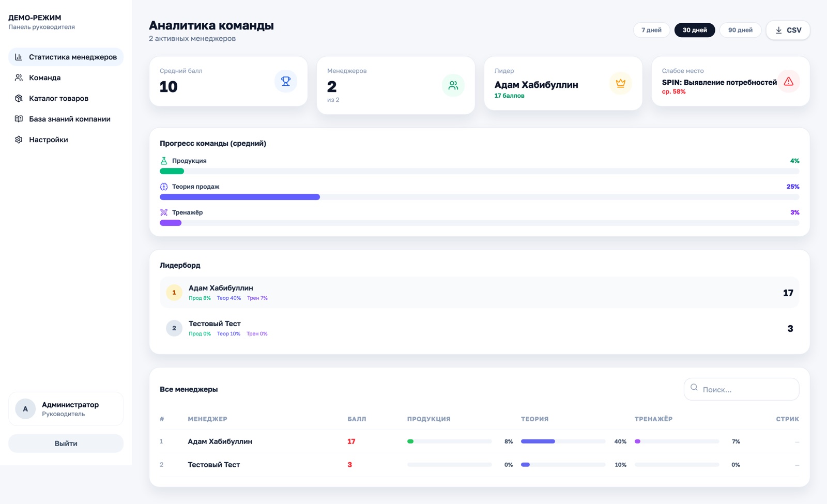Click the crown icon in Лидер card
Viewport: 827px width, 504px height.
(x=620, y=83)
